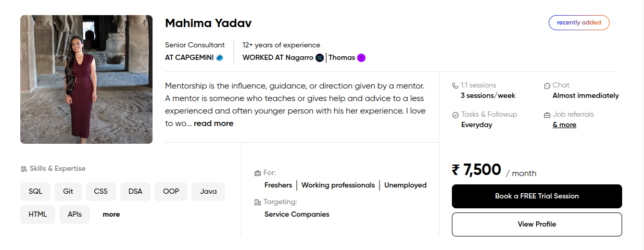The height and width of the screenshot is (250, 644).
Task: Book a FREE Trial Session
Action: (x=537, y=196)
